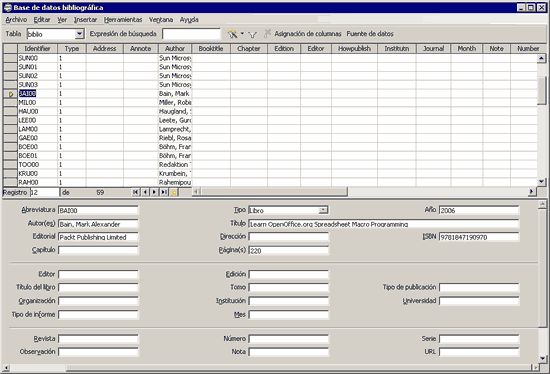Click the Identifier column header

pyautogui.click(x=37, y=48)
